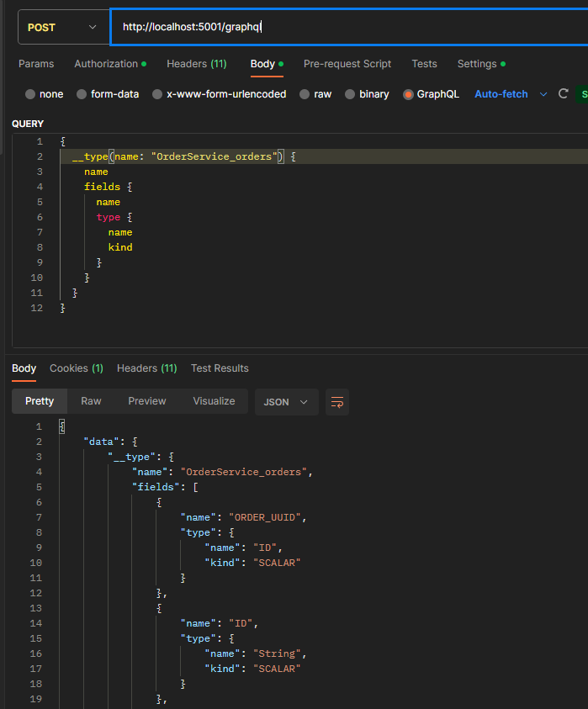This screenshot has width=588, height=709.
Task: Switch body type to form-data
Action: pos(108,94)
